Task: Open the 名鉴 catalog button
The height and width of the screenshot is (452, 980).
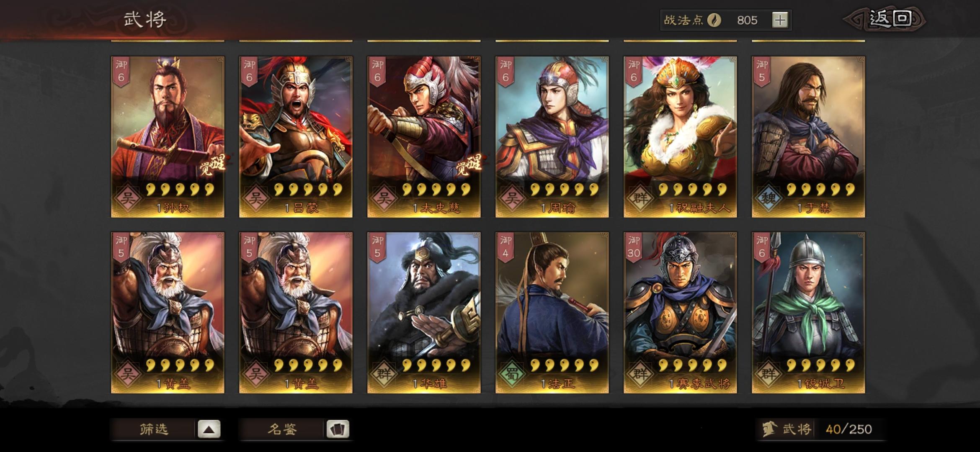Action: (282, 429)
